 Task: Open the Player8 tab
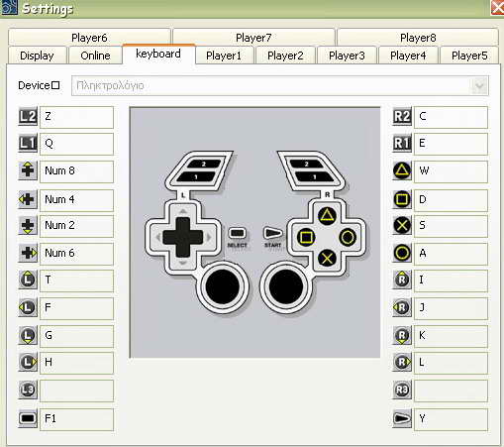(x=418, y=37)
